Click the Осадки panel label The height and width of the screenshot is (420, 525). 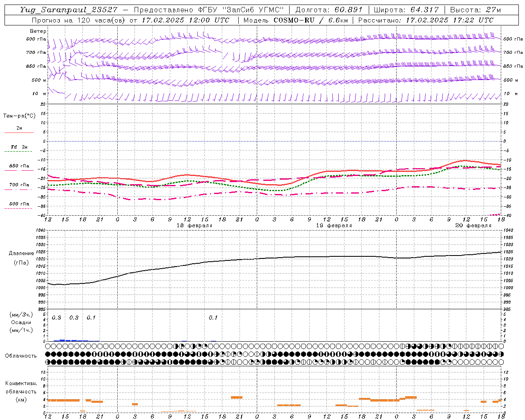click(x=21, y=322)
